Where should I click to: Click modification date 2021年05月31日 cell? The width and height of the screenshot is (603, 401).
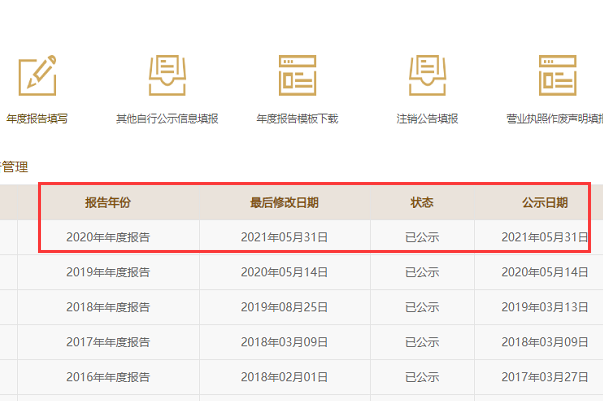[x=284, y=237]
